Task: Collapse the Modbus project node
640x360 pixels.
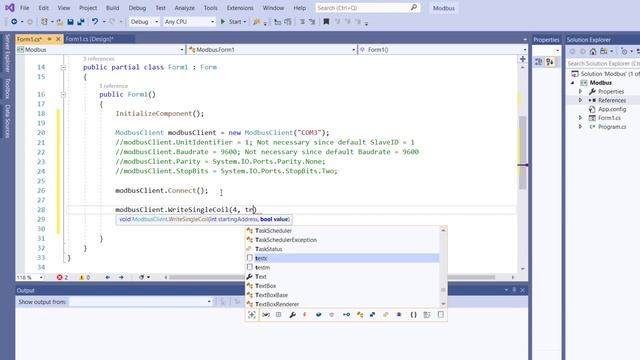Action: click(572, 82)
